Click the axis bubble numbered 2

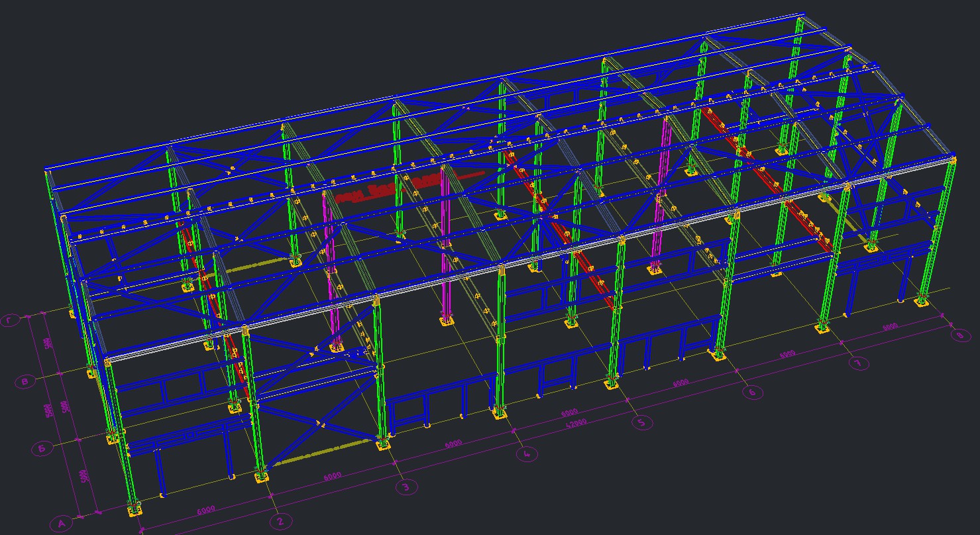click(280, 522)
